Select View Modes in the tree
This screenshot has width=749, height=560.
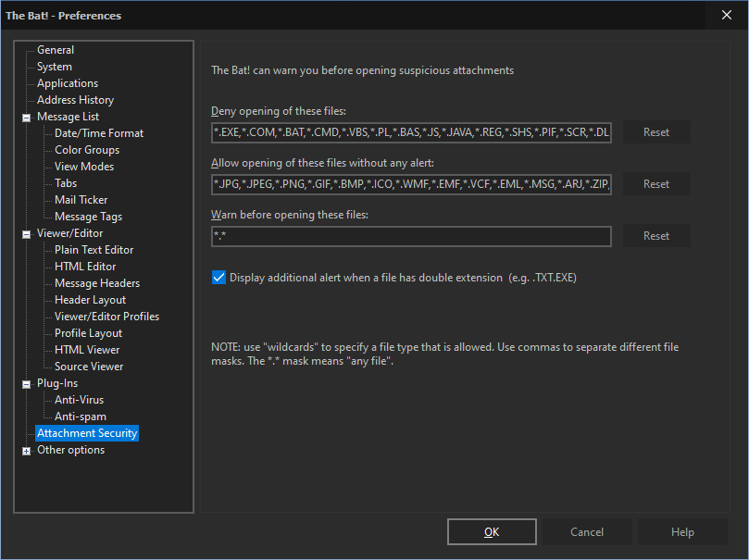point(84,167)
